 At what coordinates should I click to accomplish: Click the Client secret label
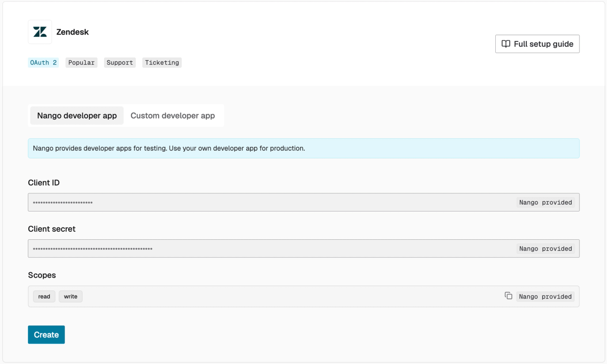[52, 229]
